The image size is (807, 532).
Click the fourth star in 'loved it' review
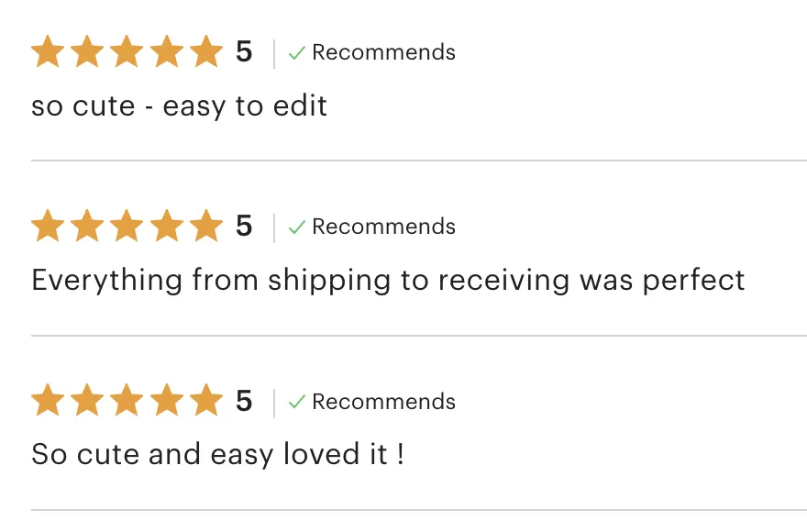click(x=167, y=400)
